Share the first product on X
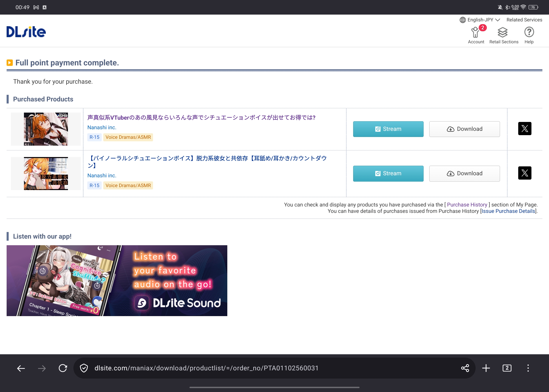This screenshot has height=392, width=549. [x=524, y=129]
